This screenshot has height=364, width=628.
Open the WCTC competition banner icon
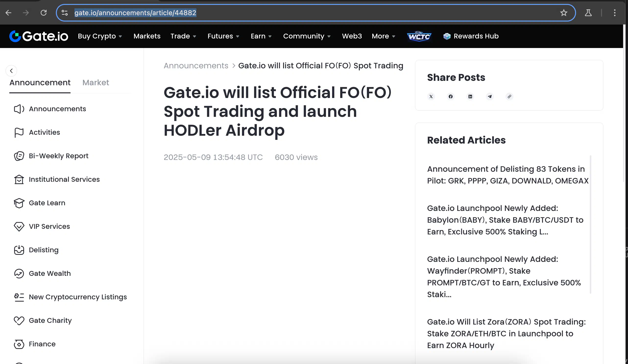(x=419, y=36)
